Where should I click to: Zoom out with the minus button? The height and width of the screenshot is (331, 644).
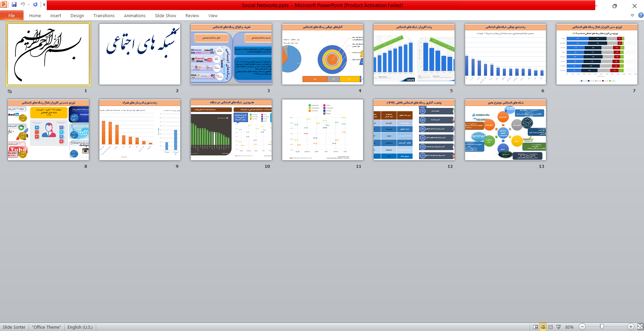point(582,327)
